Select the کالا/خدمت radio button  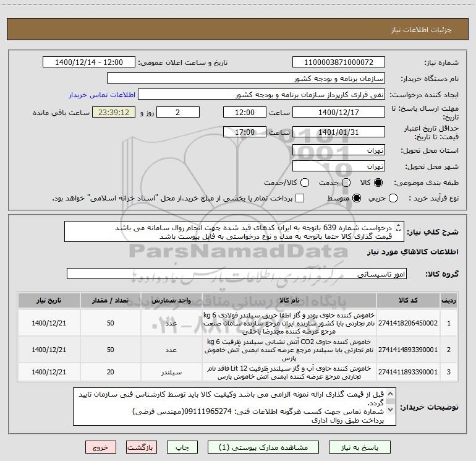[305, 183]
